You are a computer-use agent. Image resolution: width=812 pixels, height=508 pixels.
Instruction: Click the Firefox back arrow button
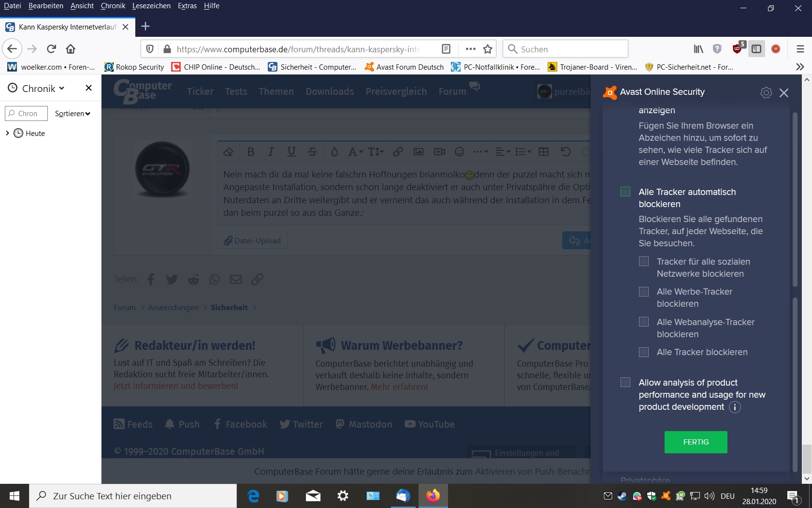[x=12, y=49]
